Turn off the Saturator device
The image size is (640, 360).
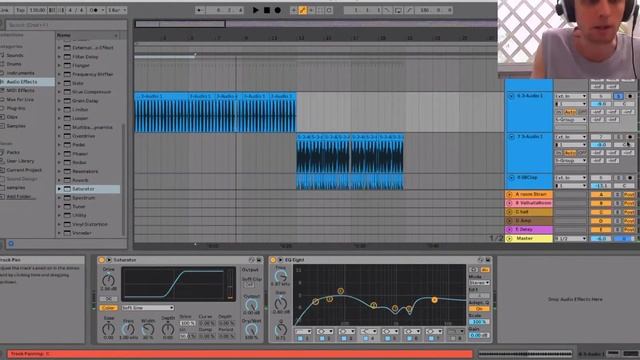102,260
